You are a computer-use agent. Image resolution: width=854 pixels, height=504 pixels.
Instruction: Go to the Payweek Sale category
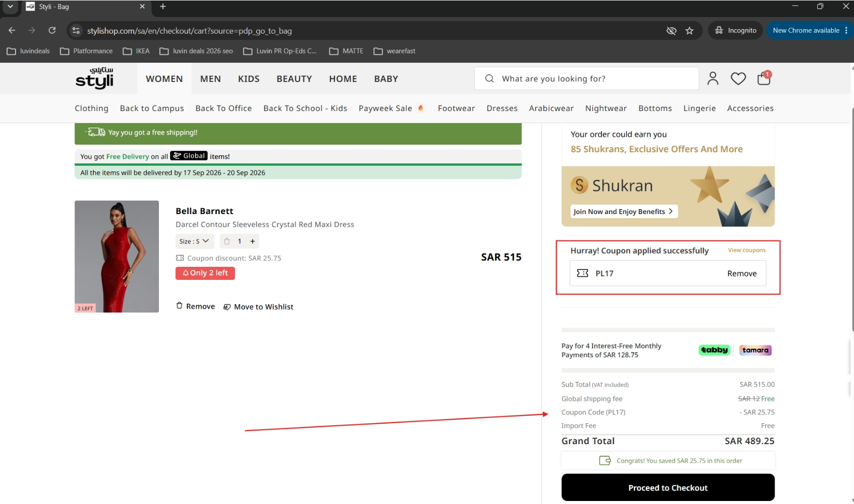coord(391,109)
